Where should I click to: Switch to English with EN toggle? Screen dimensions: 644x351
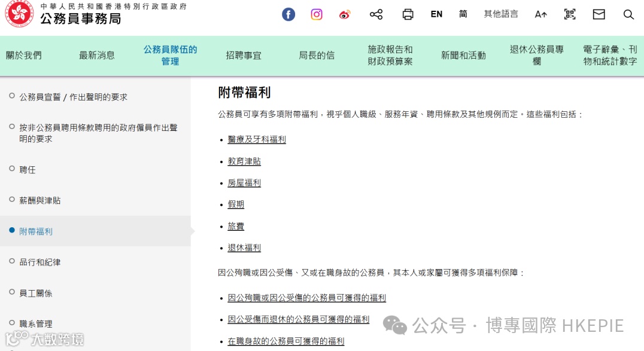click(x=436, y=14)
